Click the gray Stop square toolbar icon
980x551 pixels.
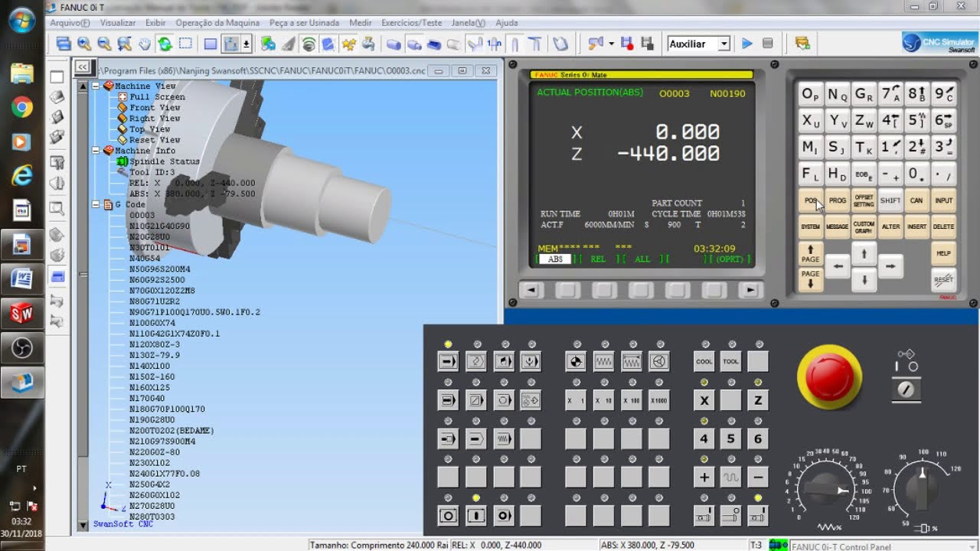pyautogui.click(x=768, y=44)
